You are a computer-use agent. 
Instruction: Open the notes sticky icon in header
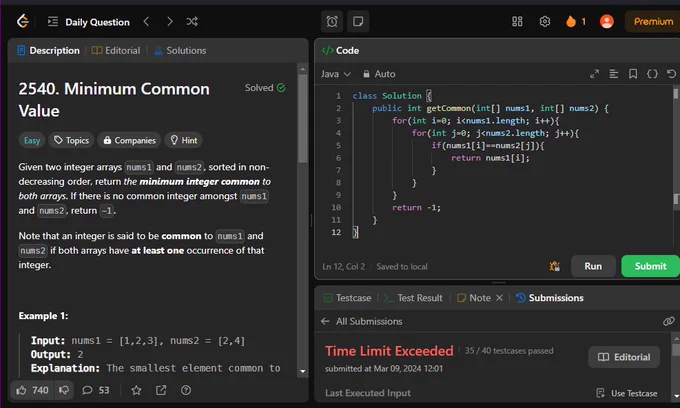358,21
